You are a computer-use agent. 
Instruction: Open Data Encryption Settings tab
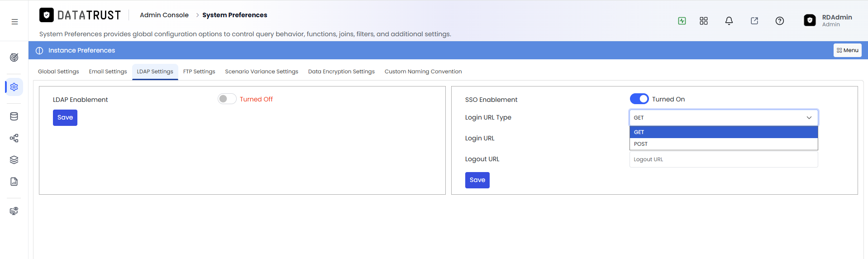tap(341, 72)
